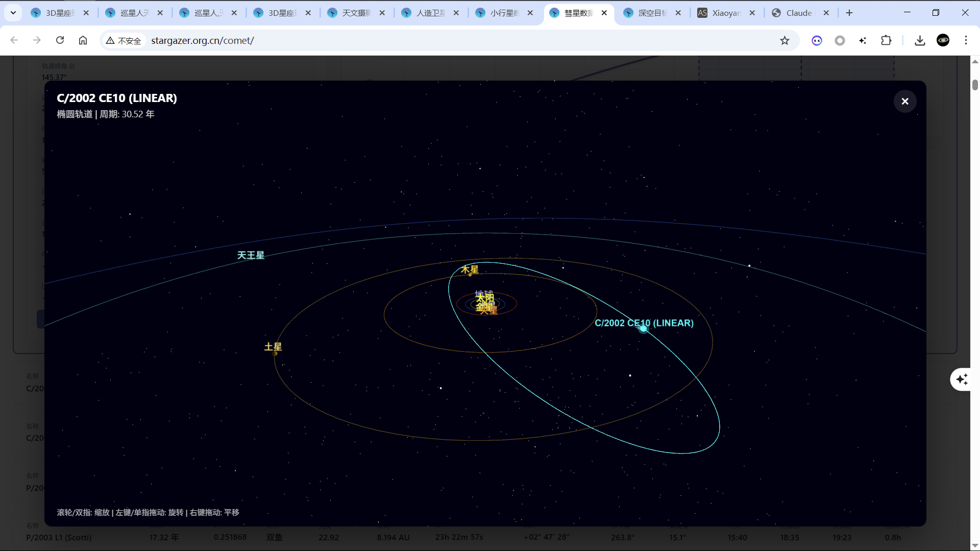Click the browser profile avatar
This screenshot has height=551, width=980.
point(943,40)
